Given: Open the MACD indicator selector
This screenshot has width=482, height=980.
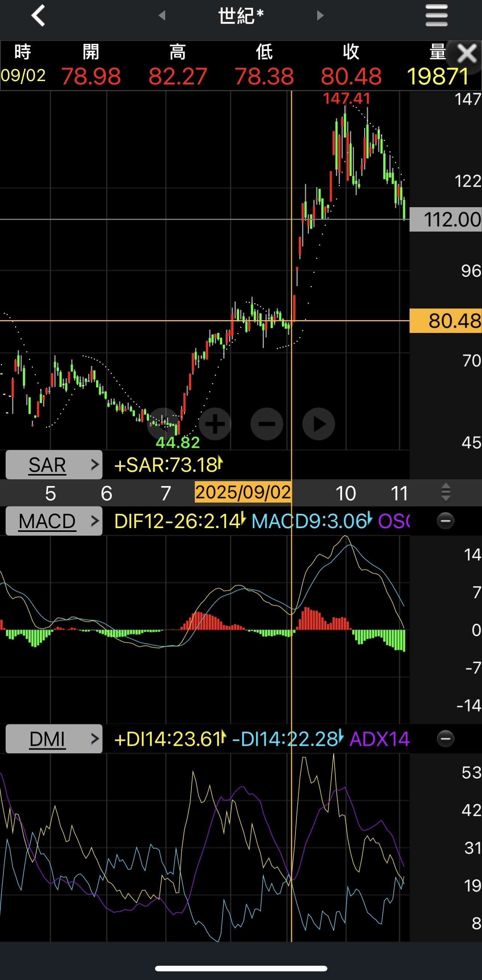Looking at the screenshot, I should point(54,521).
